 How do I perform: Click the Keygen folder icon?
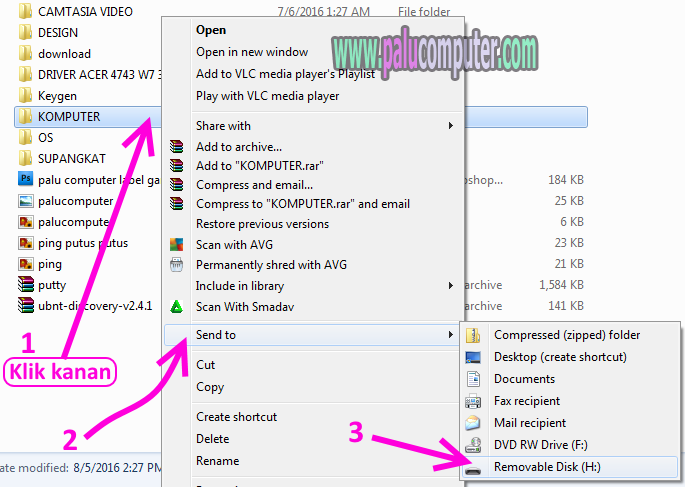click(25, 95)
